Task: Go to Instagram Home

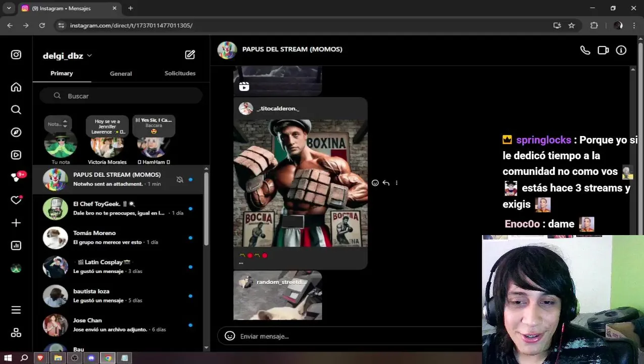Action: click(16, 87)
